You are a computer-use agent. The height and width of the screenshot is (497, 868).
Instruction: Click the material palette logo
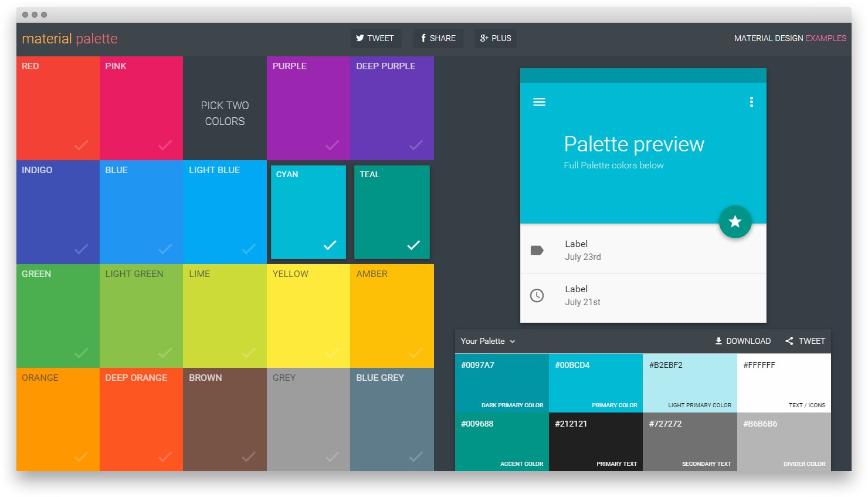tap(70, 39)
